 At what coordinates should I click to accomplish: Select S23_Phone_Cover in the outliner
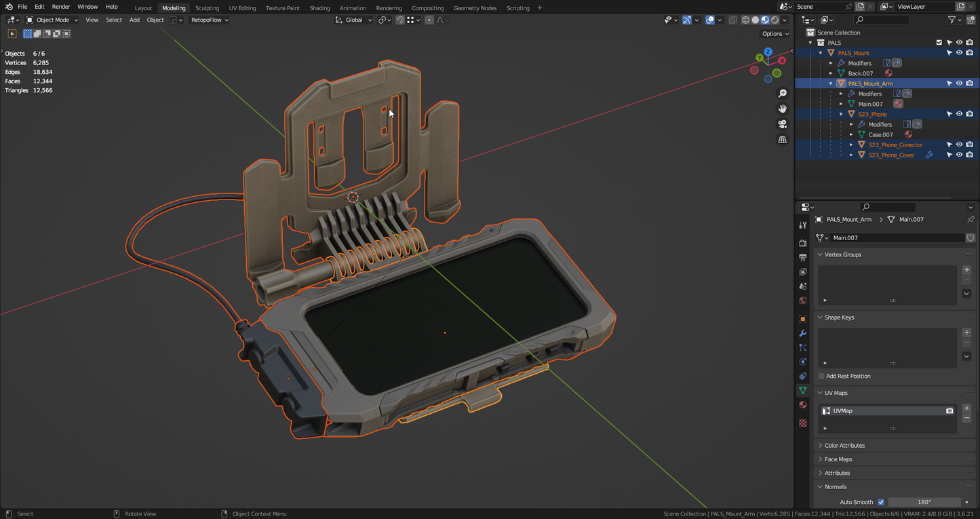coord(891,155)
